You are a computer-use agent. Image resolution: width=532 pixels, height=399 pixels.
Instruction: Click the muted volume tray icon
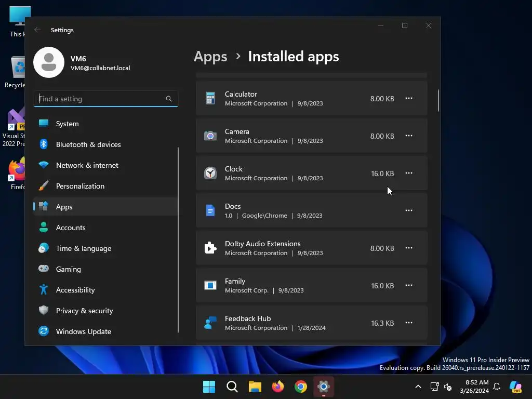[x=448, y=387]
